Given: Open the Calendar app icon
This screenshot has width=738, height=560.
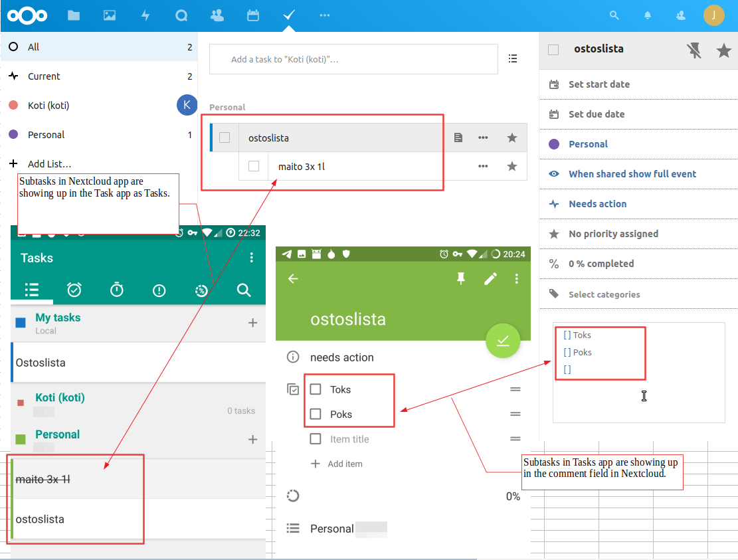Looking at the screenshot, I should (252, 15).
